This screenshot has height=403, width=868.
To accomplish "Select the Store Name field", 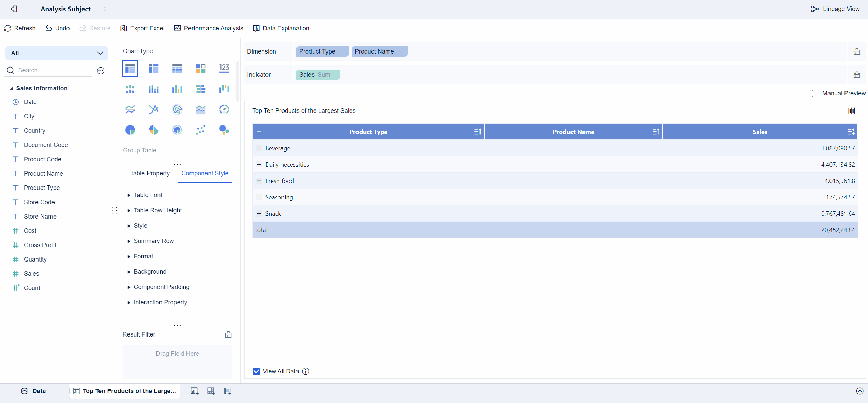I will (x=40, y=217).
